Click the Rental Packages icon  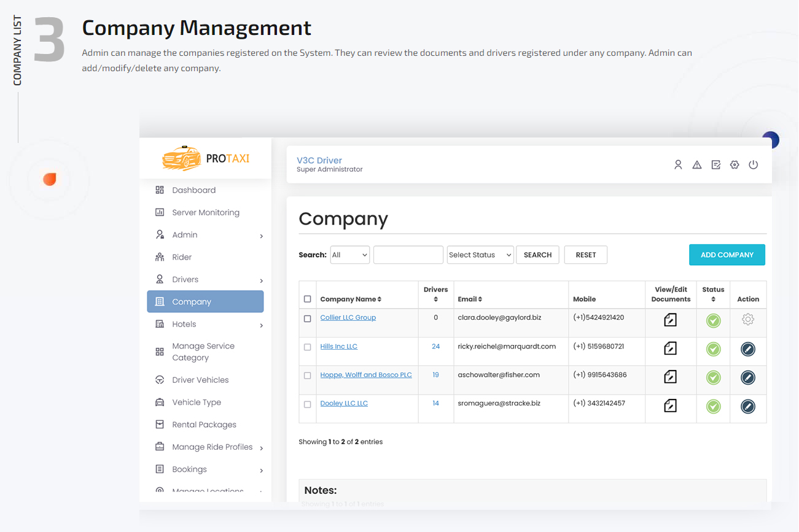(x=160, y=425)
